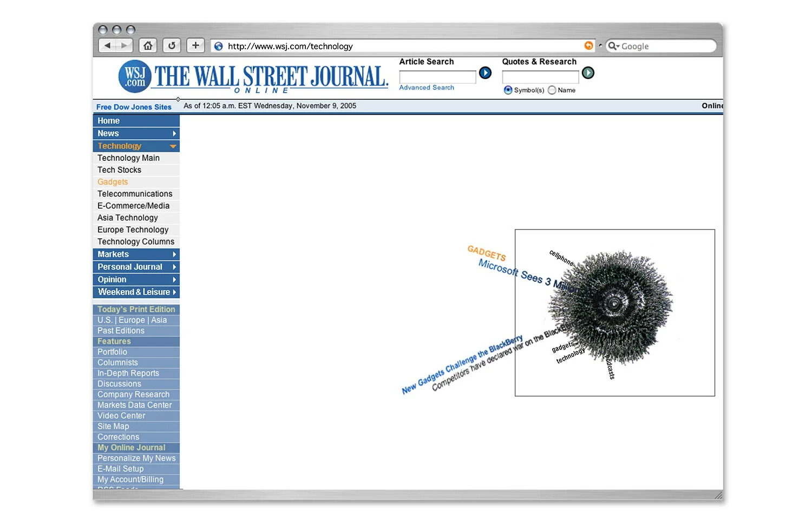Click the green Quotes & Research go arrow
Screen dimensions: 812x526
[x=588, y=73]
